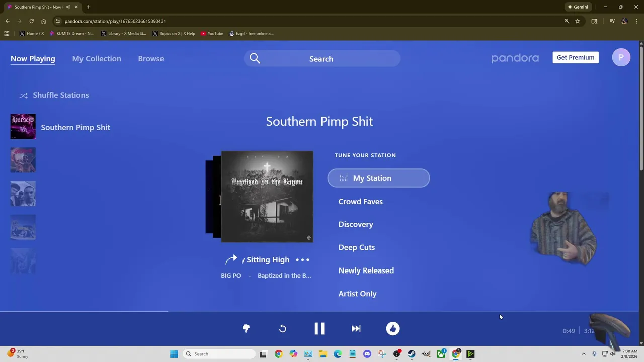Focus the Pandora Search field

click(x=322, y=59)
